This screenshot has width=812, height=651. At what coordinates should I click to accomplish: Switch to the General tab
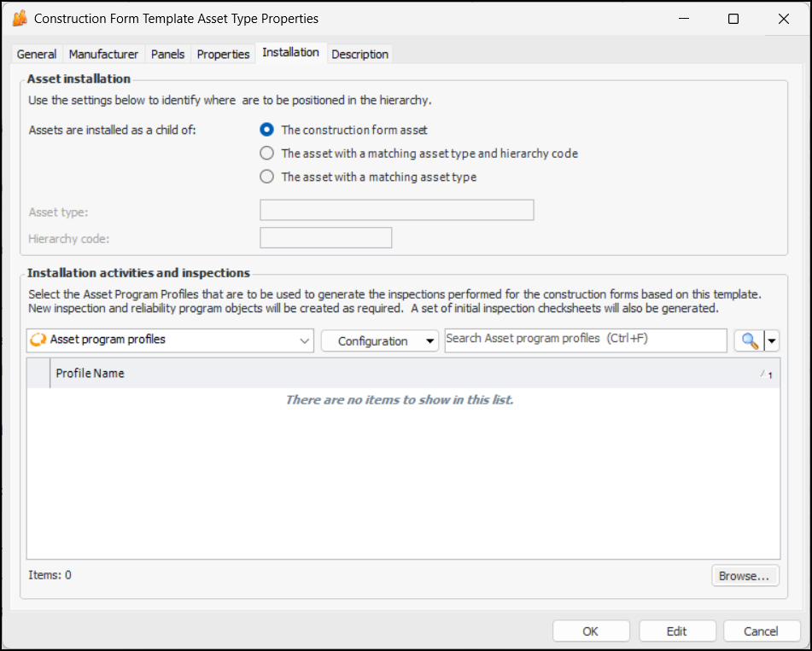click(37, 55)
